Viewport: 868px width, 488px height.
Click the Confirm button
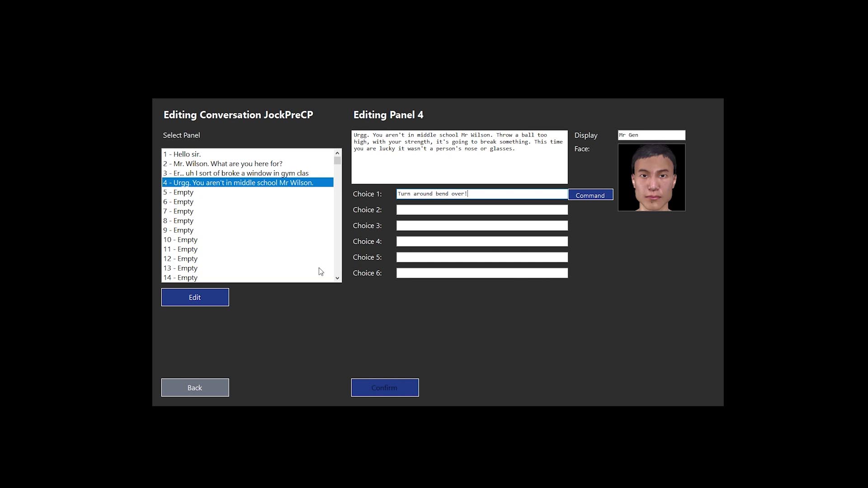pyautogui.click(x=385, y=388)
